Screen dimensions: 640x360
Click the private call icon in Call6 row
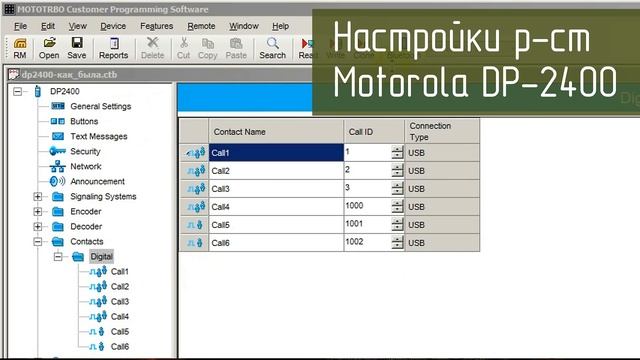point(195,242)
